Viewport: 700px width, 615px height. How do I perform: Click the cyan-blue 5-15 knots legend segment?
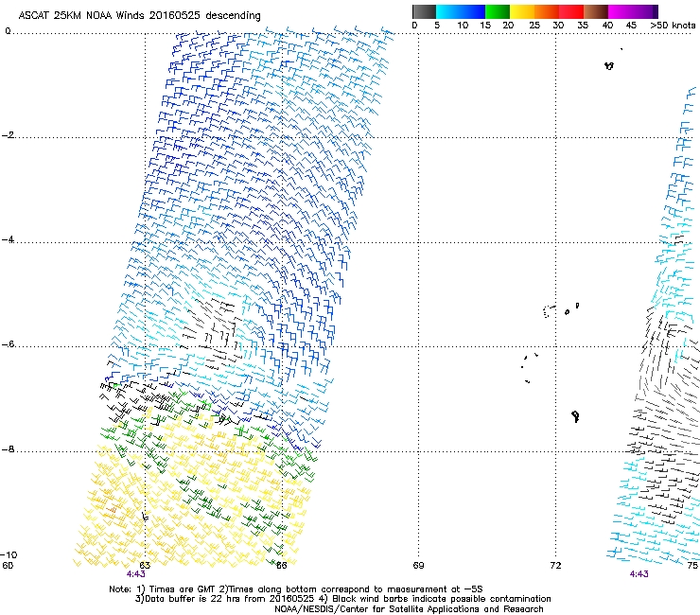point(461,11)
